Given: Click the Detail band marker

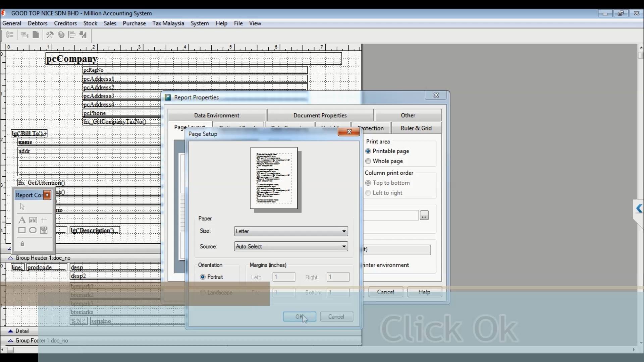Looking at the screenshot, I should 10,331.
